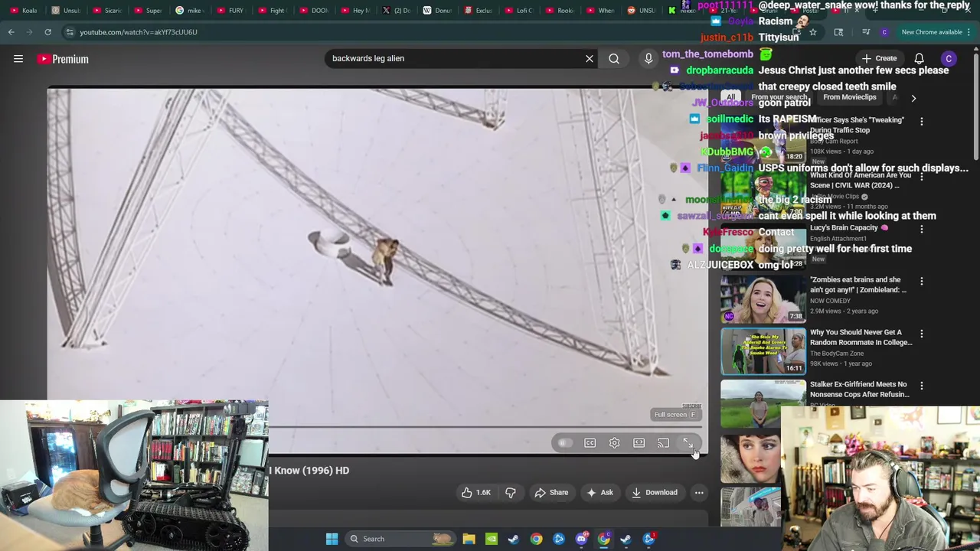
Task: Open the Zombieland 'Zombies eat brains' thumbnail
Action: tap(763, 298)
